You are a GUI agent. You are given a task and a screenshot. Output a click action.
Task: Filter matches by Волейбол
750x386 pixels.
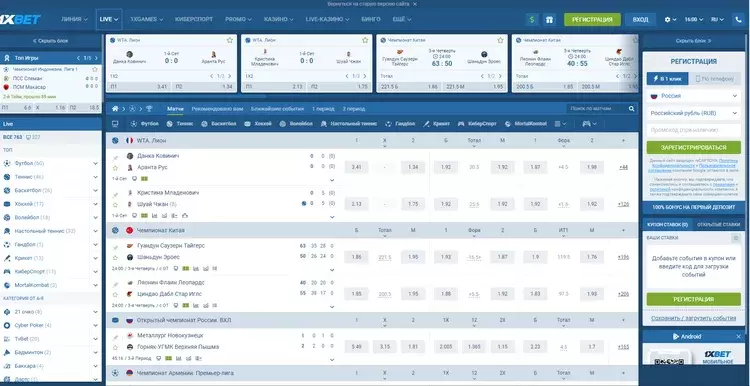(296, 123)
